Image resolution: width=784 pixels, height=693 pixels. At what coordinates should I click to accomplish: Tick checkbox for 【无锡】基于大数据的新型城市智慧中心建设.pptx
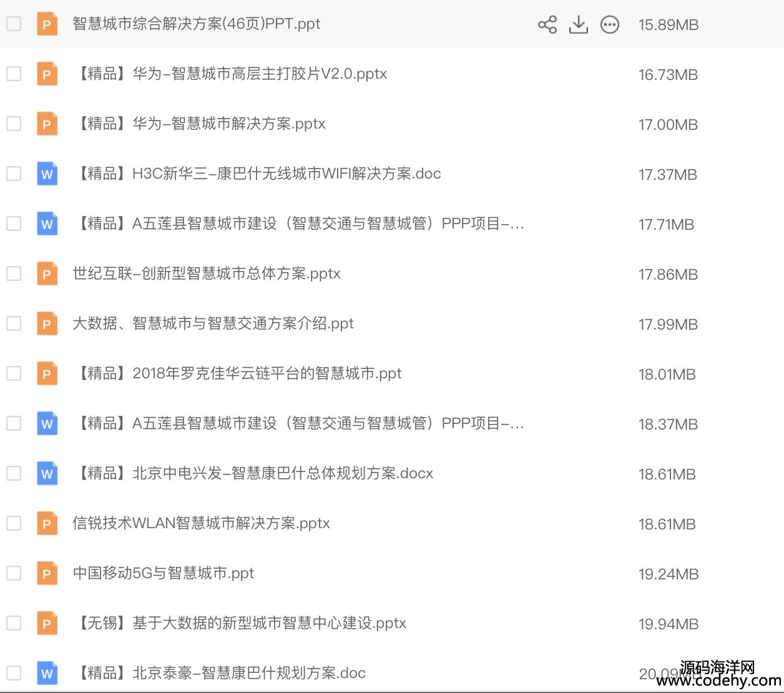tap(14, 623)
